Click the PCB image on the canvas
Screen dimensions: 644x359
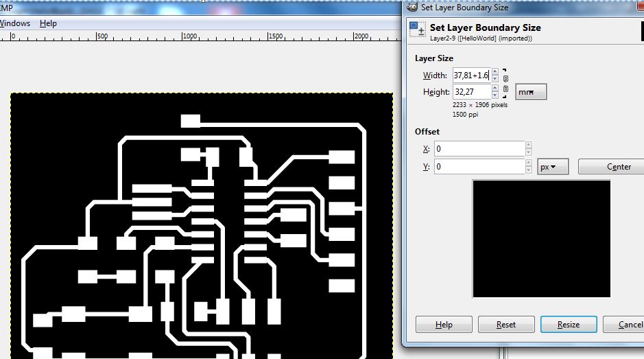(201, 226)
